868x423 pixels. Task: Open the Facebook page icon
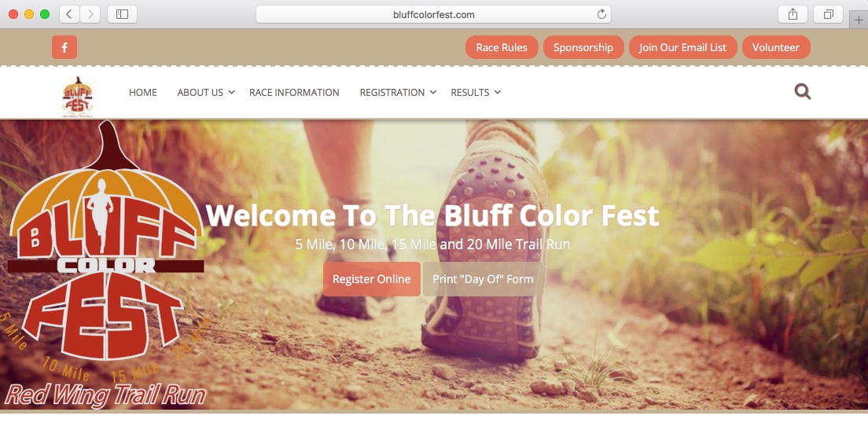coord(64,47)
